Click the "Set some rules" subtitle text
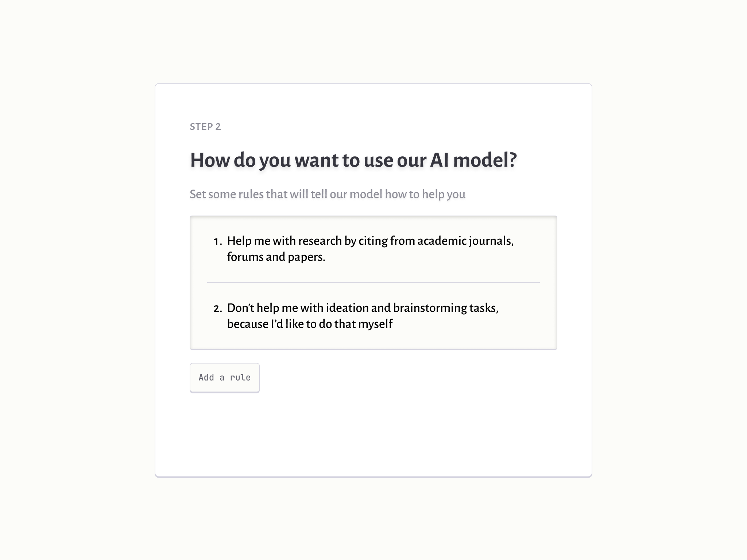The height and width of the screenshot is (560, 747). click(x=327, y=194)
